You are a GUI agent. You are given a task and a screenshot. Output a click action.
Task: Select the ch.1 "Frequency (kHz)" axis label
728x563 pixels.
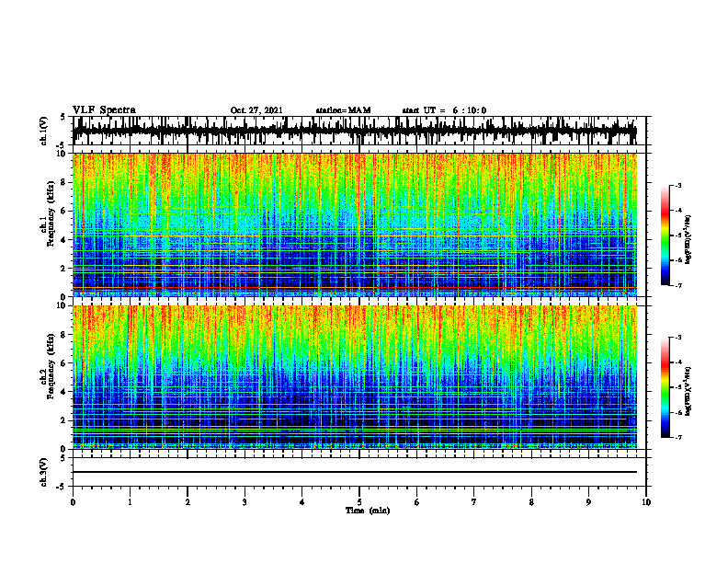(x=52, y=213)
